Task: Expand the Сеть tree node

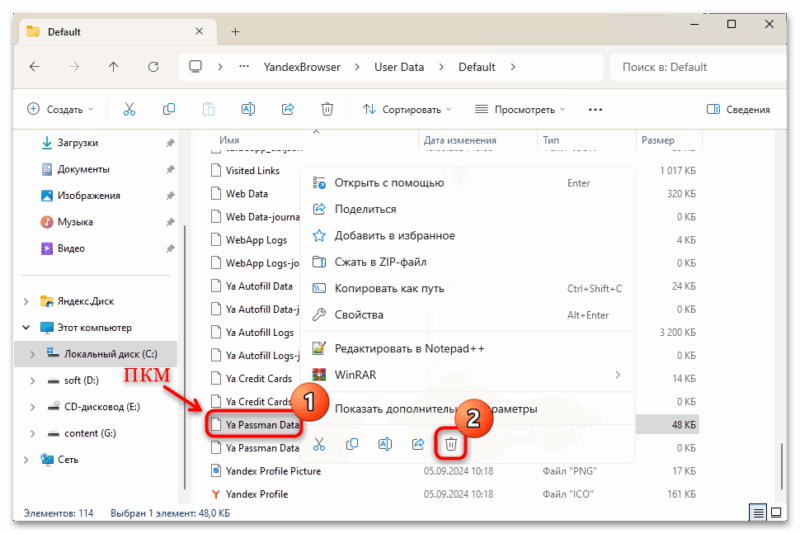Action: pyautogui.click(x=26, y=460)
